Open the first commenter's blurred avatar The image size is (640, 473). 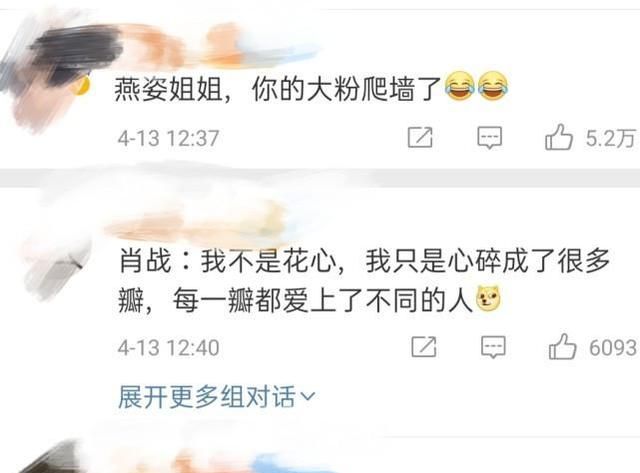click(51, 78)
